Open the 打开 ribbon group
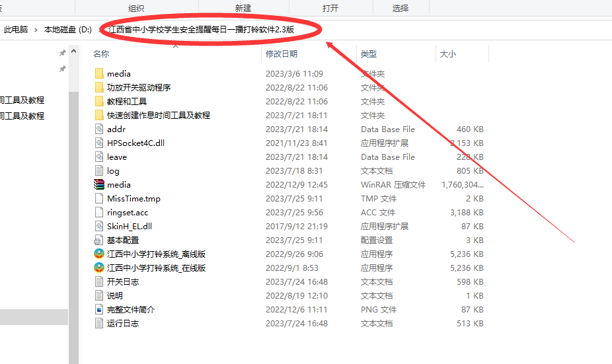 coord(330,8)
